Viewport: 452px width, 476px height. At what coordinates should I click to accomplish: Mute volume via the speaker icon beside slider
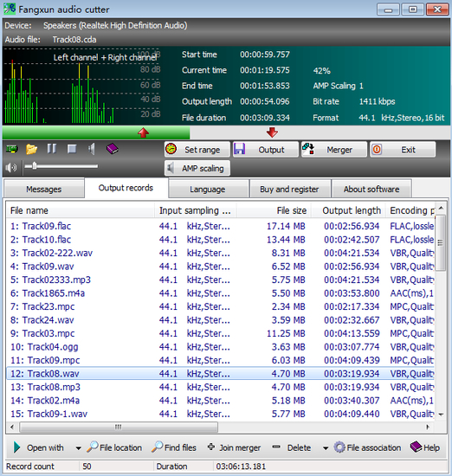pos(11,167)
